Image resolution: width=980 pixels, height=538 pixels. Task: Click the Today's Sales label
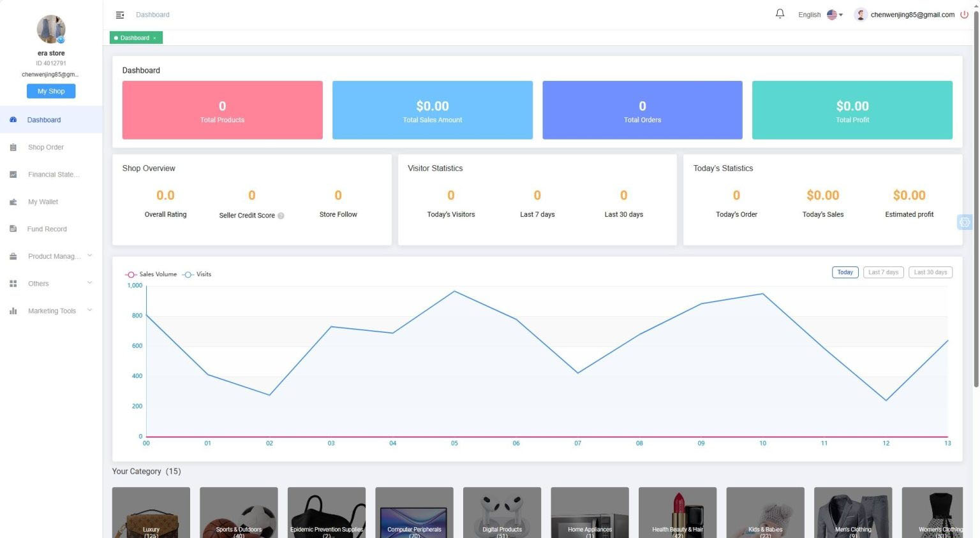coord(823,214)
